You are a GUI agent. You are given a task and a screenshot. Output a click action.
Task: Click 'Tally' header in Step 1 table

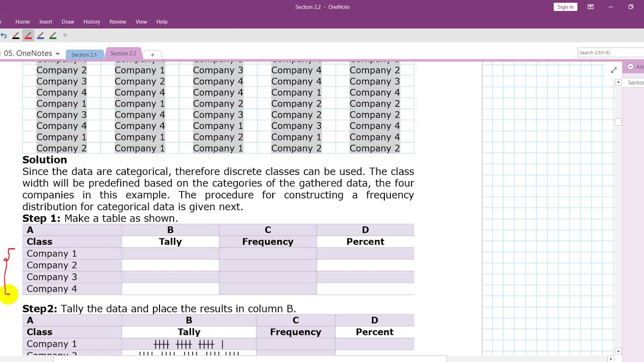170,242
